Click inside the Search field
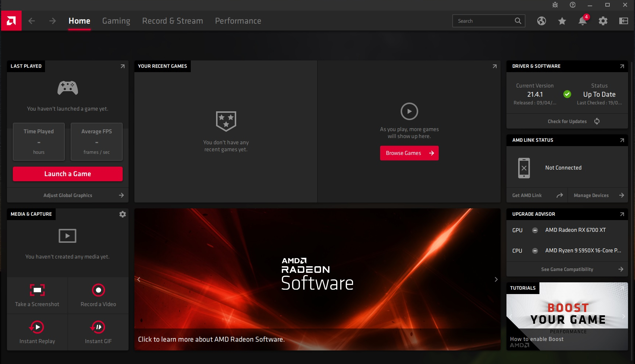635x364 pixels. [x=483, y=21]
